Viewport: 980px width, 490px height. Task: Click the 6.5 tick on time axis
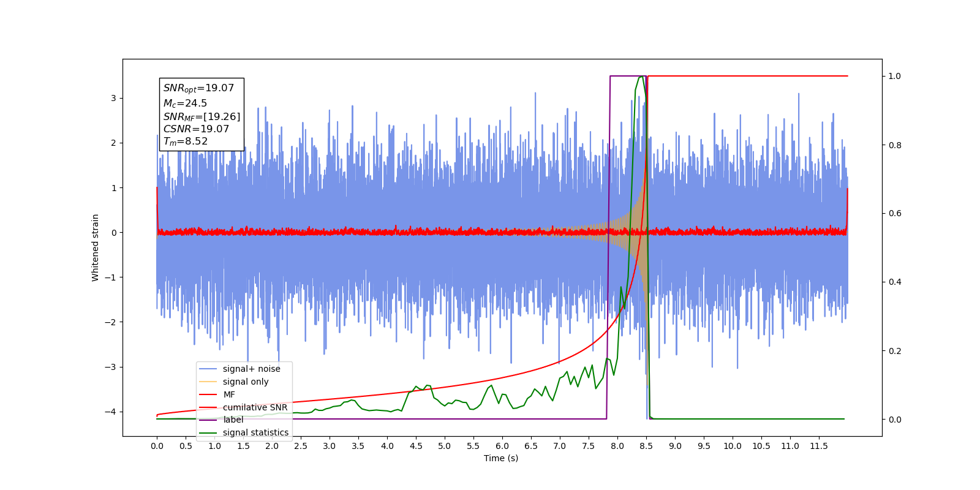(x=531, y=446)
